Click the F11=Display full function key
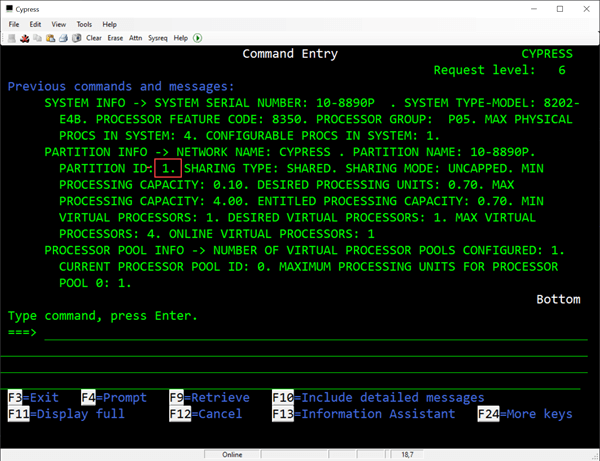 point(67,414)
